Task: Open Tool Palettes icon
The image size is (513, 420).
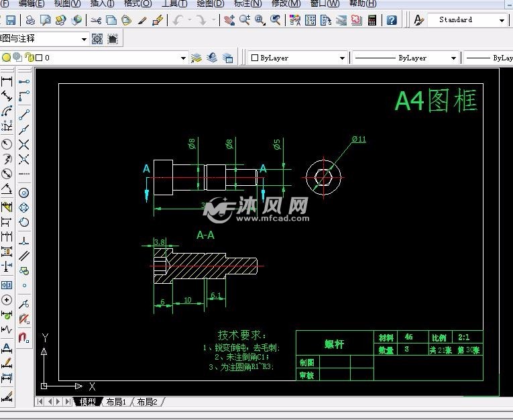Action: (326, 20)
